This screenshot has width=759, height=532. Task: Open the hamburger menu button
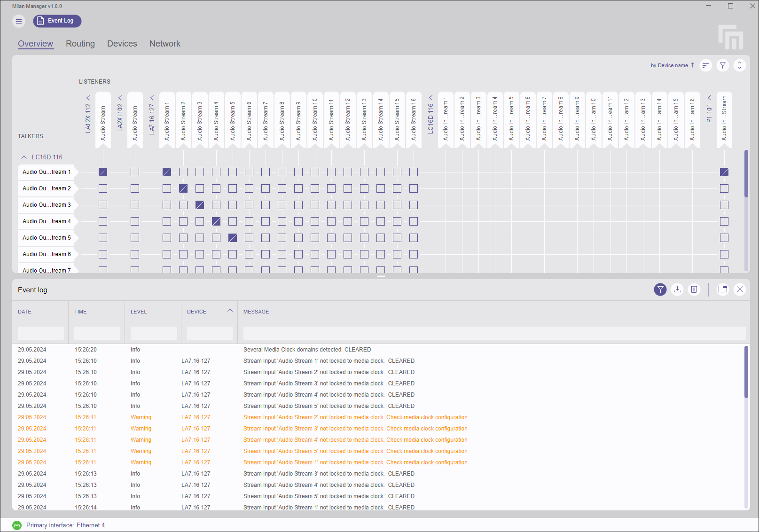pos(19,21)
